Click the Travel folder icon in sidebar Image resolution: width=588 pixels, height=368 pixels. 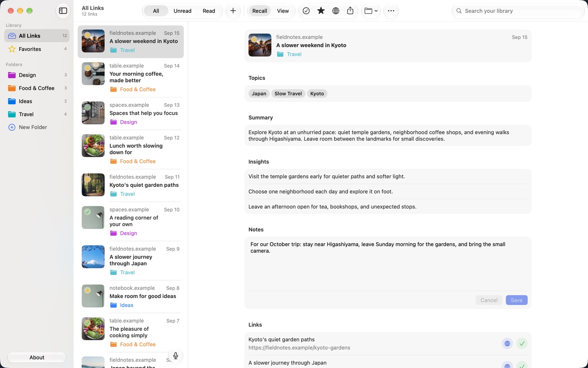[12, 114]
